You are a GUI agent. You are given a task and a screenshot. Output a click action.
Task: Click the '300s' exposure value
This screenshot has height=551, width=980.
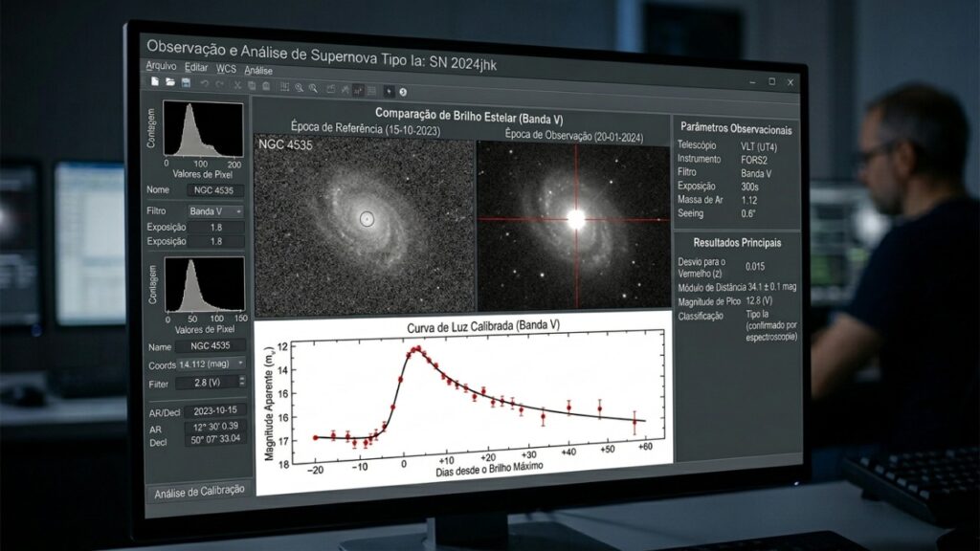[x=749, y=187]
